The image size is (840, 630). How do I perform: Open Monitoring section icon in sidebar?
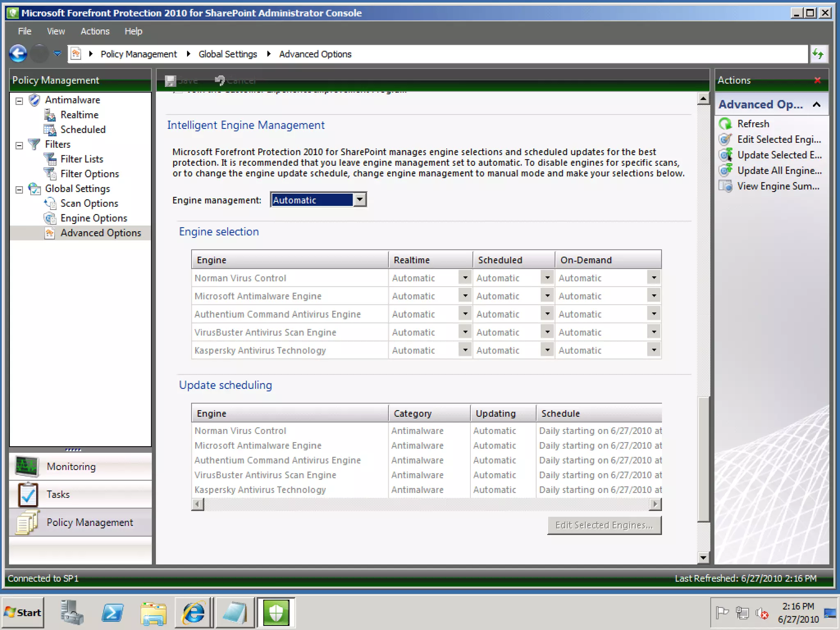pos(27,466)
